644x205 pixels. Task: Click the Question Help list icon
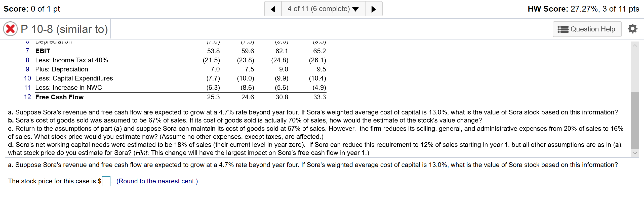click(x=563, y=29)
